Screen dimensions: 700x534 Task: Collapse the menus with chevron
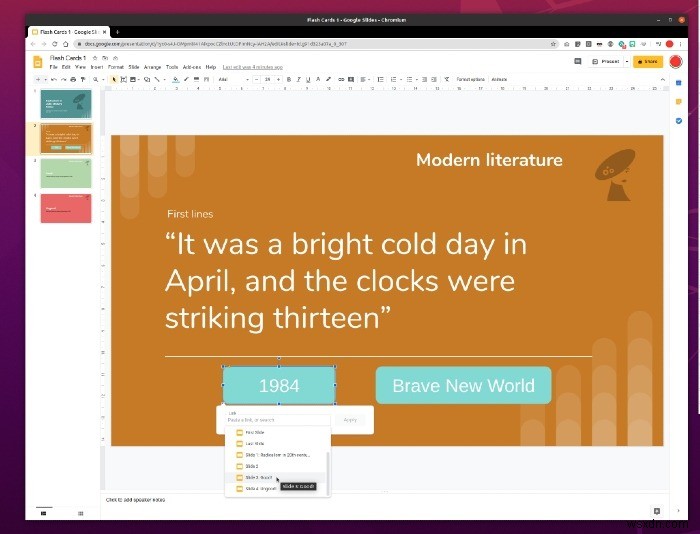pyautogui.click(x=662, y=79)
